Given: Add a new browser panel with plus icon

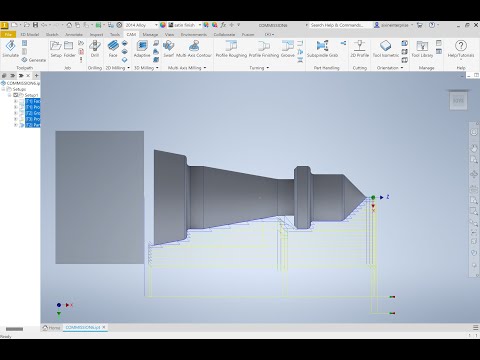Looking at the screenshot, I should (36, 76).
